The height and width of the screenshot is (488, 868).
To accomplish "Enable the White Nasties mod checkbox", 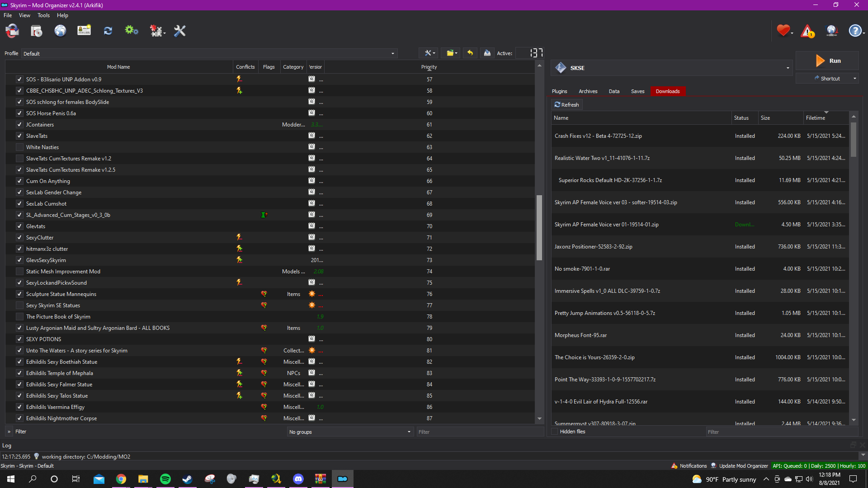I will tap(19, 147).
